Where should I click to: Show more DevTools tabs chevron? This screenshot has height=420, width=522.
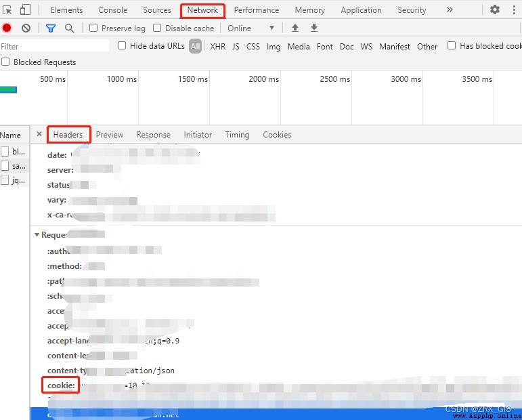tap(450, 9)
